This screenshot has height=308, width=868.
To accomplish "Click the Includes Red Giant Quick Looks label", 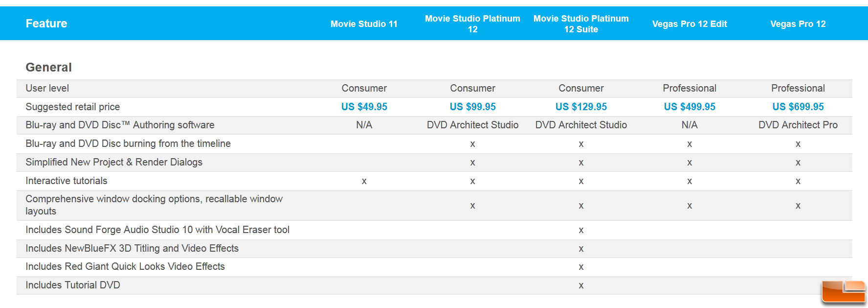I will (125, 266).
